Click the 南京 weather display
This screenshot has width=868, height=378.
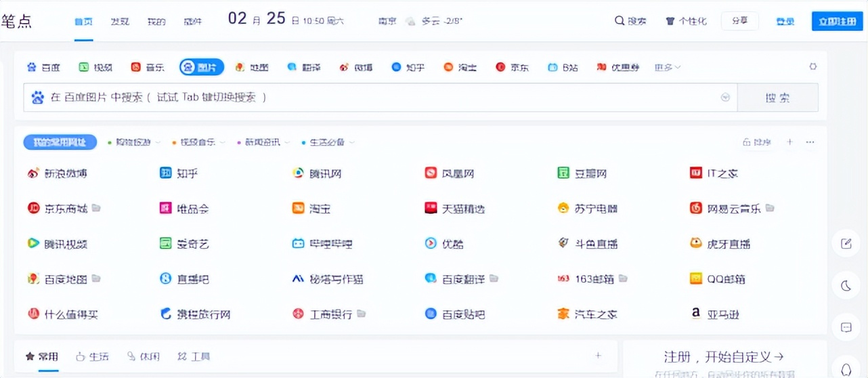coord(420,21)
